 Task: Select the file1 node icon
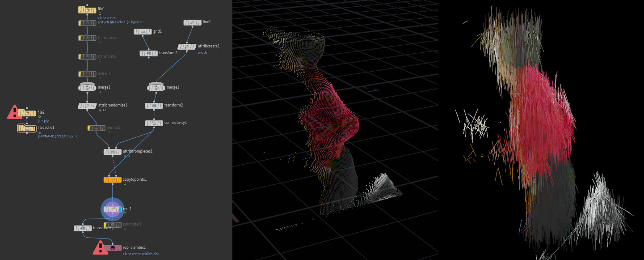click(x=87, y=10)
